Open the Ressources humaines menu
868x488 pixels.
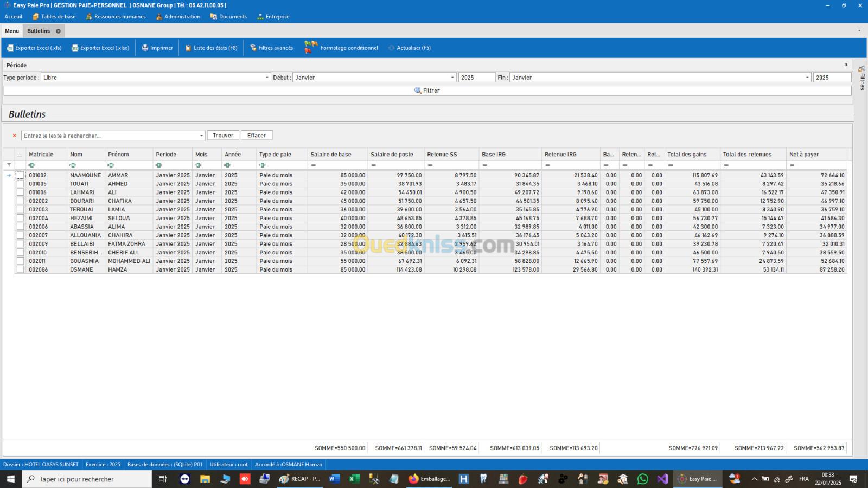116,17
